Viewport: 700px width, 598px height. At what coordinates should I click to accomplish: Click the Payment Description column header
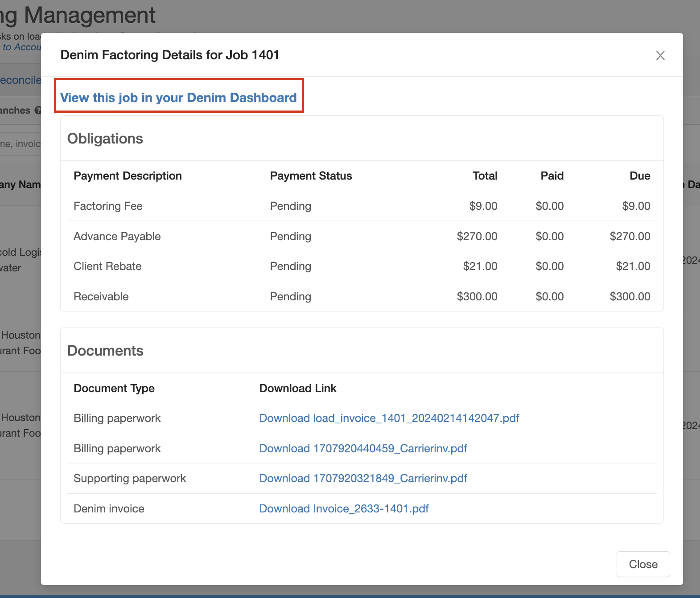click(128, 176)
